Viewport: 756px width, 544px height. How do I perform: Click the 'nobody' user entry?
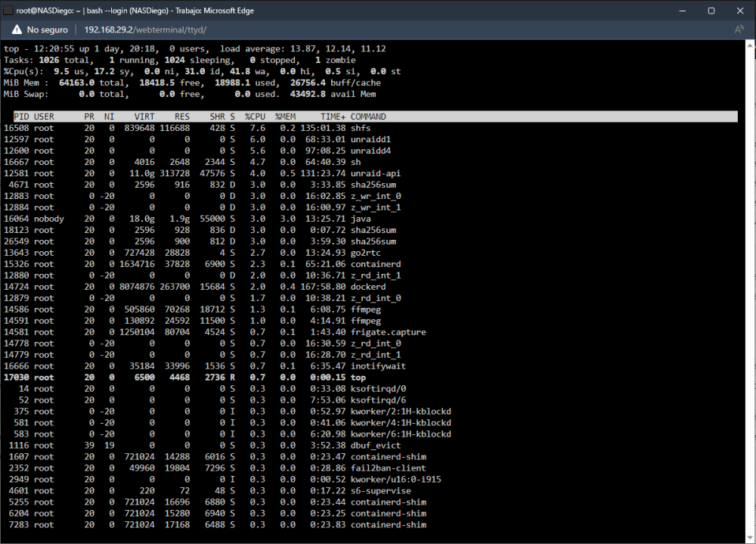[48, 219]
